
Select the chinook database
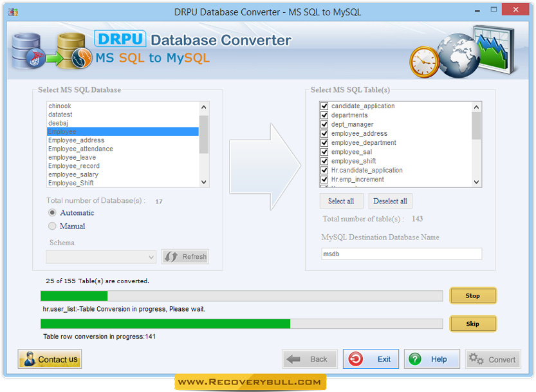123,106
